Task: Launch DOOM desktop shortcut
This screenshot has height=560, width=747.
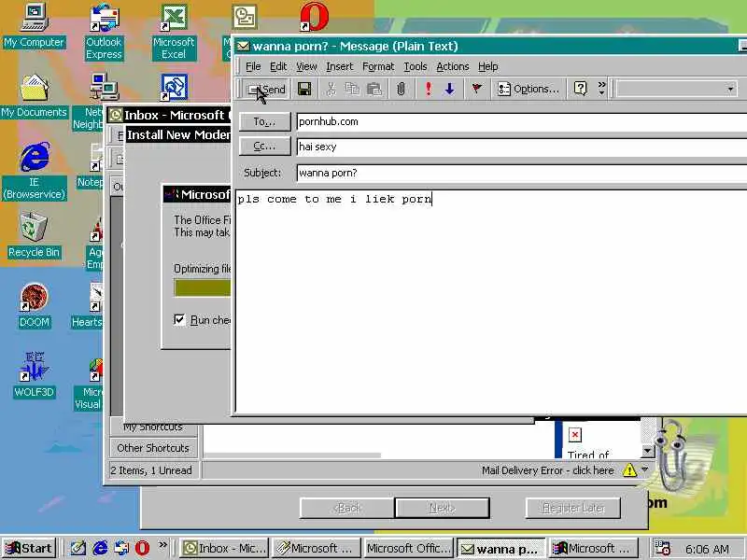Action: (34, 306)
